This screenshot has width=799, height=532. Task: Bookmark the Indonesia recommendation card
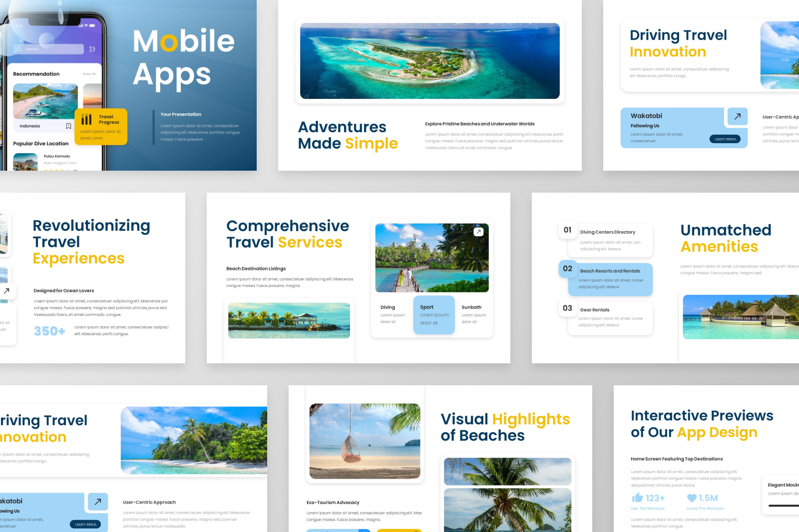(x=68, y=126)
